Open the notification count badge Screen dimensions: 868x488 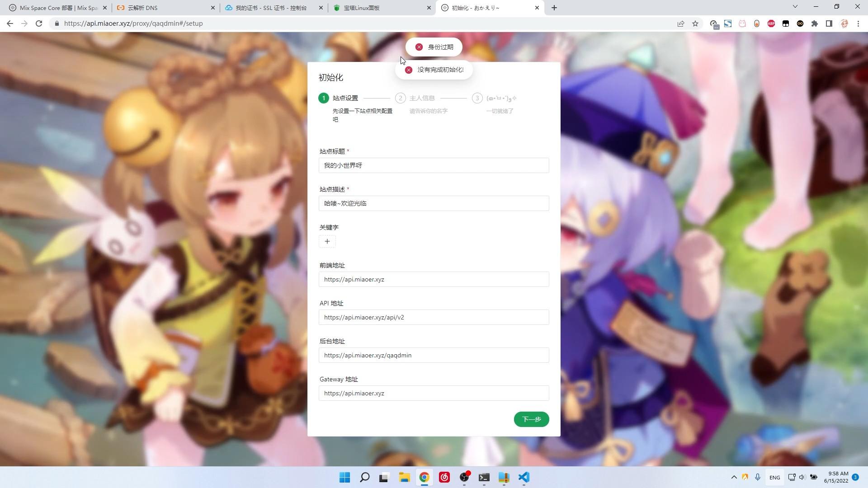coord(855,477)
